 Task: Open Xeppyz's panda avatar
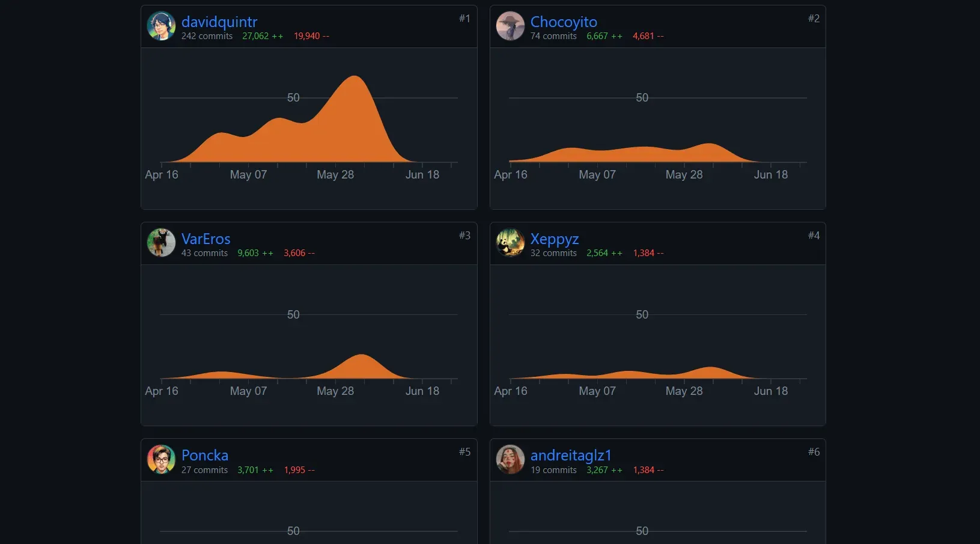pos(511,243)
